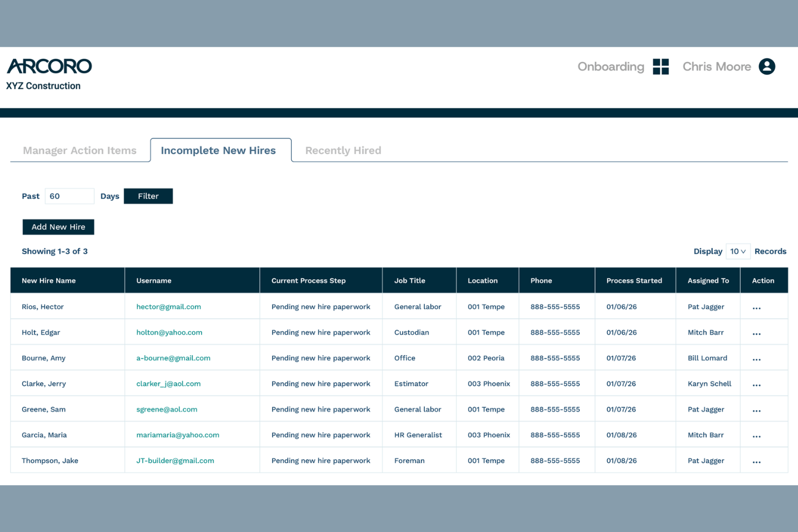Click 003 Phoneix location in Clarke row
Image resolution: width=798 pixels, height=532 pixels.
489,384
